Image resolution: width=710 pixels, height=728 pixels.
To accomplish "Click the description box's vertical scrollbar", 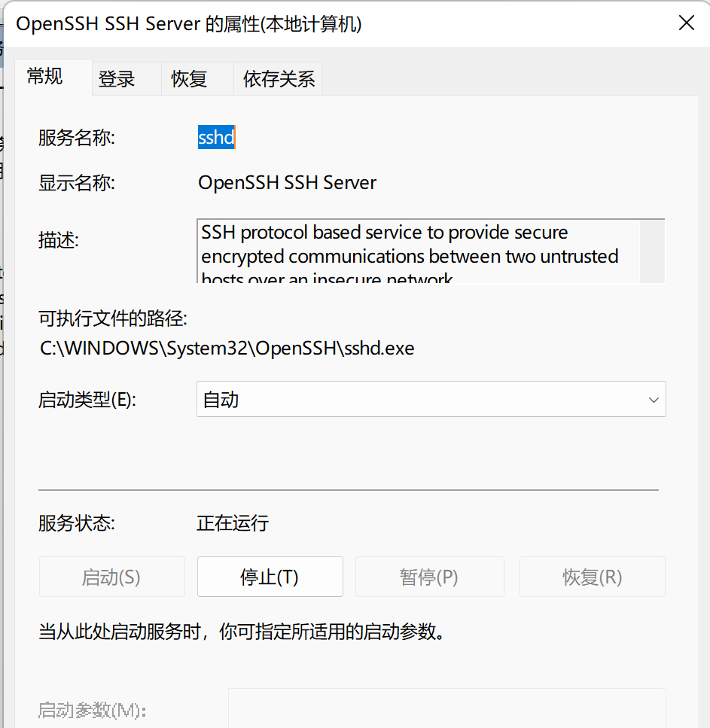I will click(653, 251).
